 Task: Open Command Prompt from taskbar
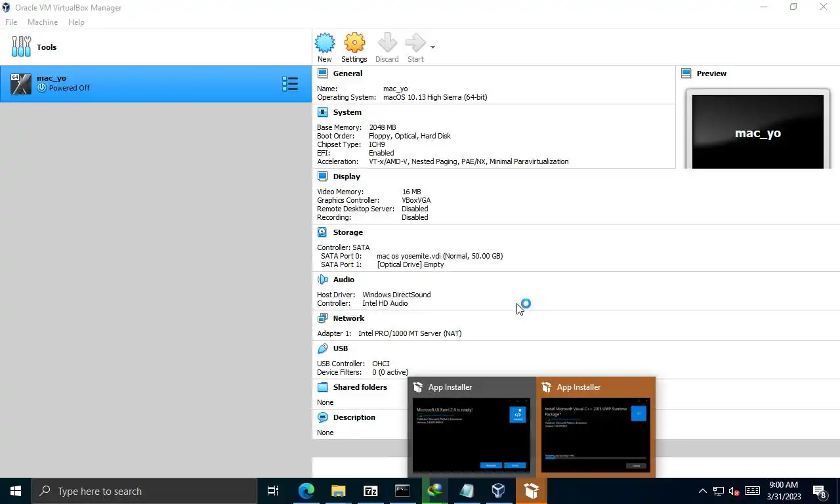[402, 491]
